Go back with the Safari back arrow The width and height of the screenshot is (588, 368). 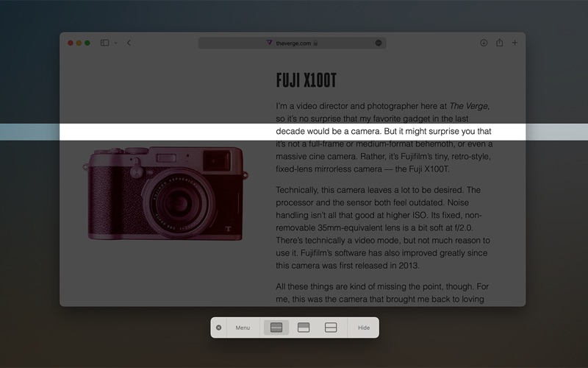[x=129, y=43]
